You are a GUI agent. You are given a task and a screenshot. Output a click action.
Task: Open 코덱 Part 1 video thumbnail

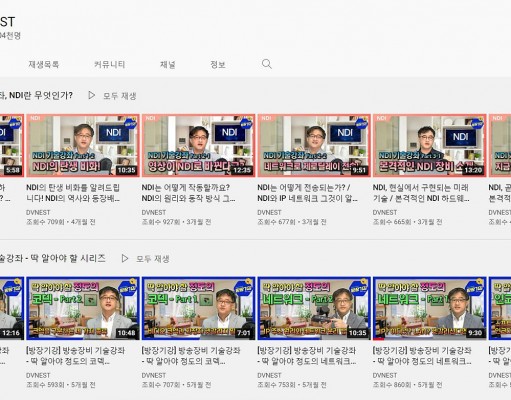click(199, 308)
